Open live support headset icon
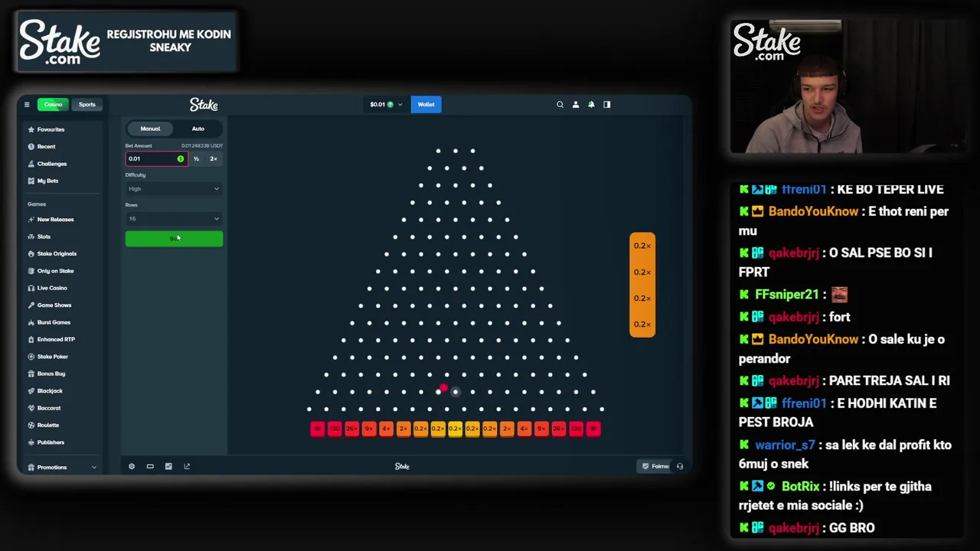Screen dimensions: 980x551 tap(680, 466)
